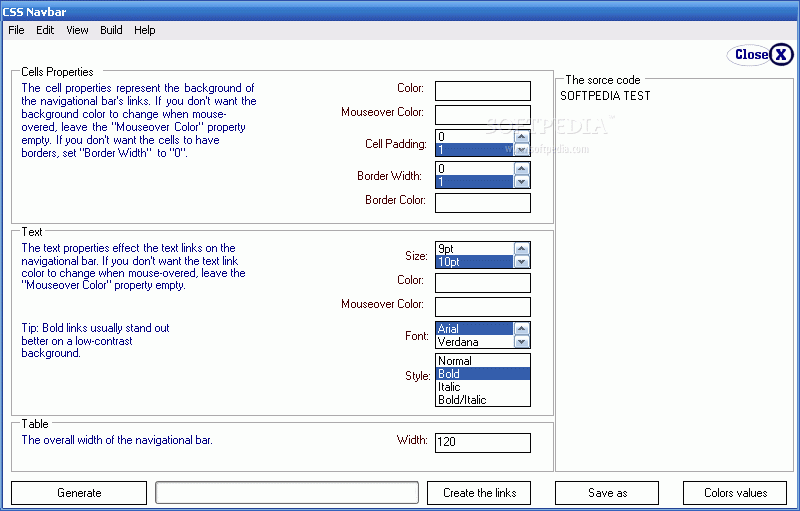Viewport: 800px width, 511px height.
Task: Click the Generate button
Action: tap(79, 493)
